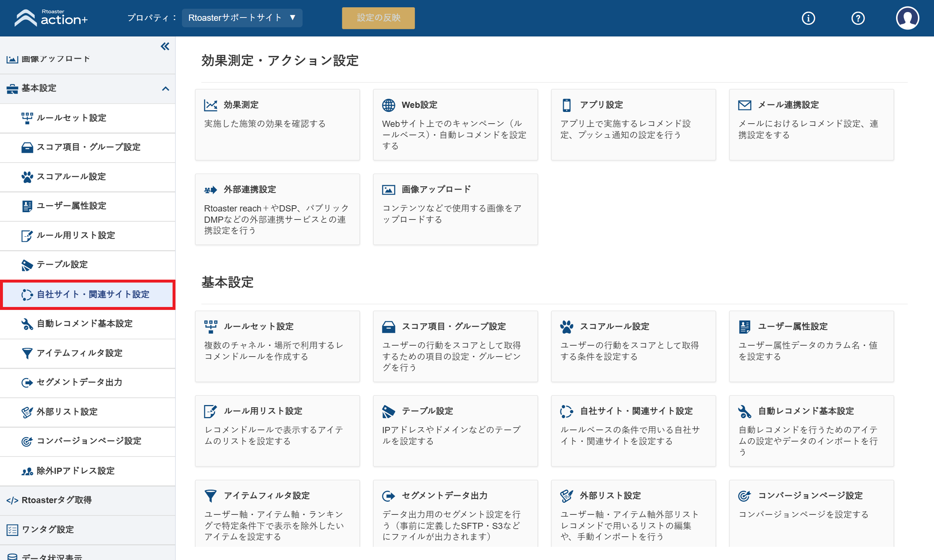Click the 効果測定・アクション設定 heading
The height and width of the screenshot is (560, 934).
tap(280, 61)
